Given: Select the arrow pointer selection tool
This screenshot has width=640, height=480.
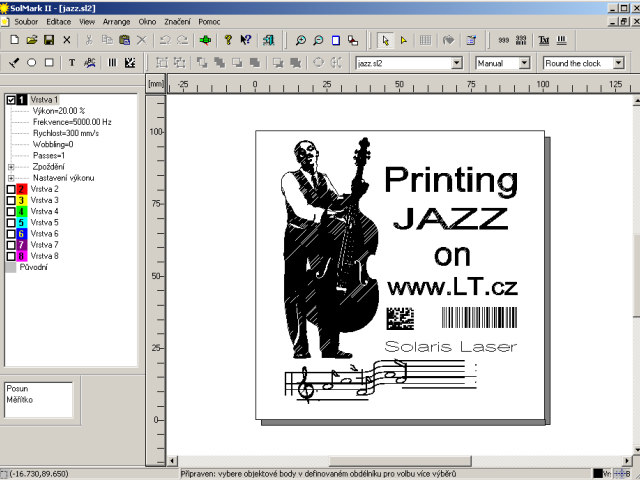Looking at the screenshot, I should (x=385, y=40).
